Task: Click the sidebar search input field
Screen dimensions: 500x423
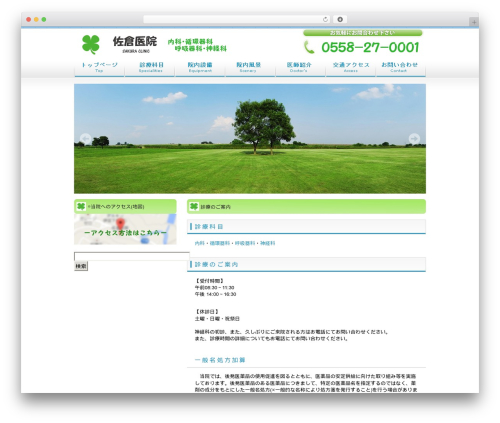Action: point(132,256)
